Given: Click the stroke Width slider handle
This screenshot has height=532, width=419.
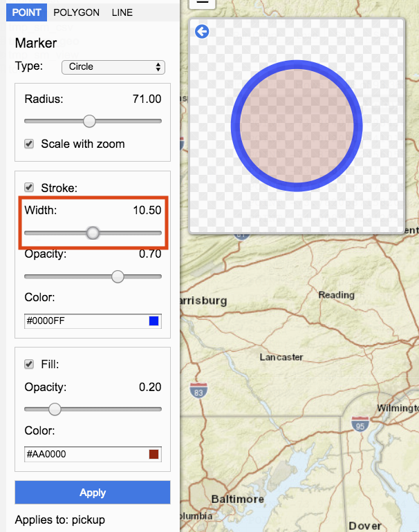Looking at the screenshot, I should 93,233.
